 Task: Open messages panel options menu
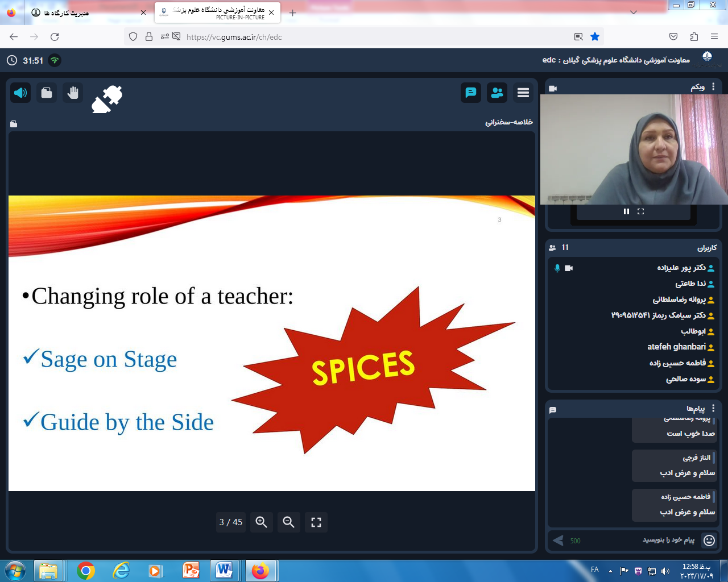pos(713,408)
